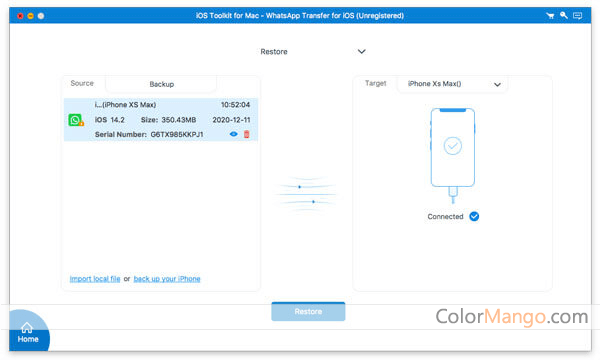Open the iPhone Xs Max target dropdown
Image resolution: width=600 pixels, height=362 pixels.
click(x=453, y=84)
